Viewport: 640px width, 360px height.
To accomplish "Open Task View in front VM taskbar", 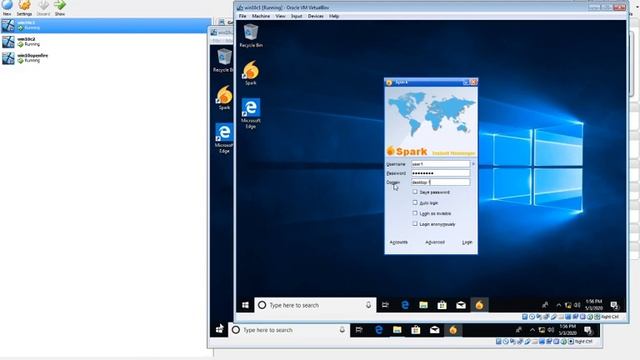I will [385, 305].
